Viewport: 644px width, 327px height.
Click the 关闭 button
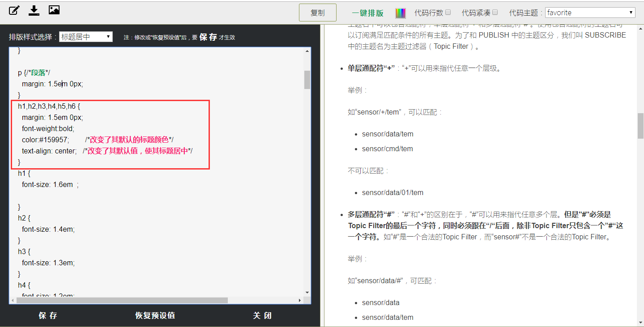pos(262,315)
